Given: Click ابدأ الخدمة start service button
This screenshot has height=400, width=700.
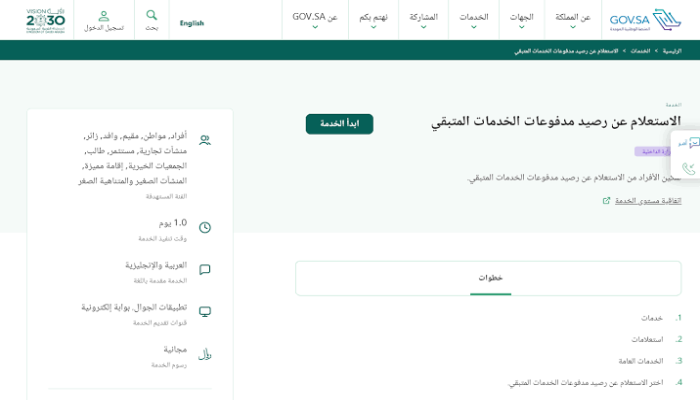Looking at the screenshot, I should [339, 124].
